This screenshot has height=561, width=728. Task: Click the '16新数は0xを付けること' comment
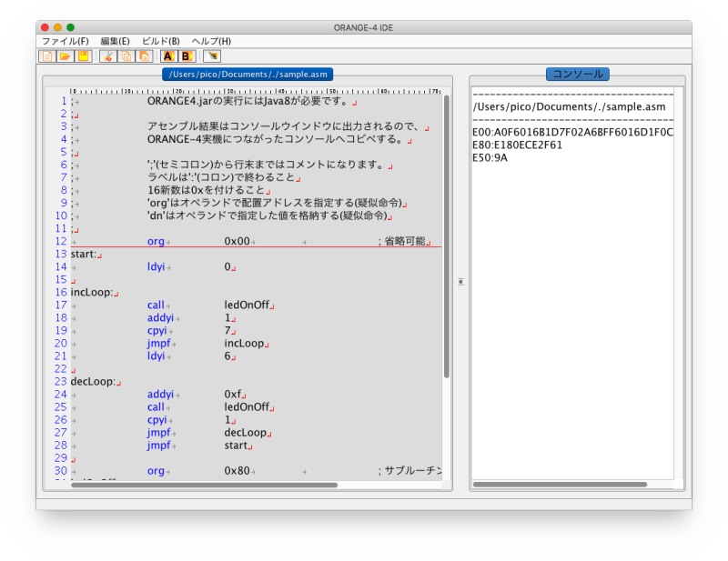coord(206,190)
